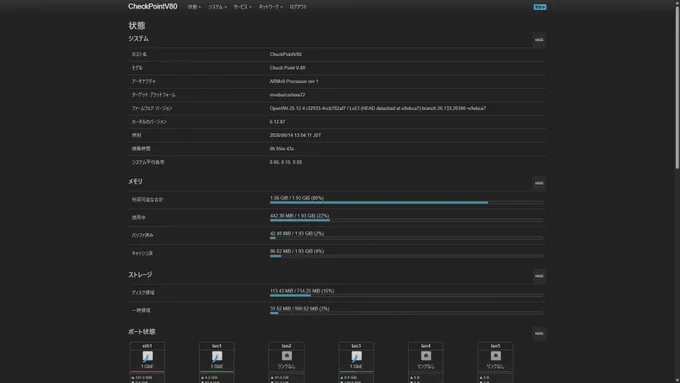Hide the メモリ section with its HIDE button
This screenshot has height=383, width=680.
[x=539, y=183]
